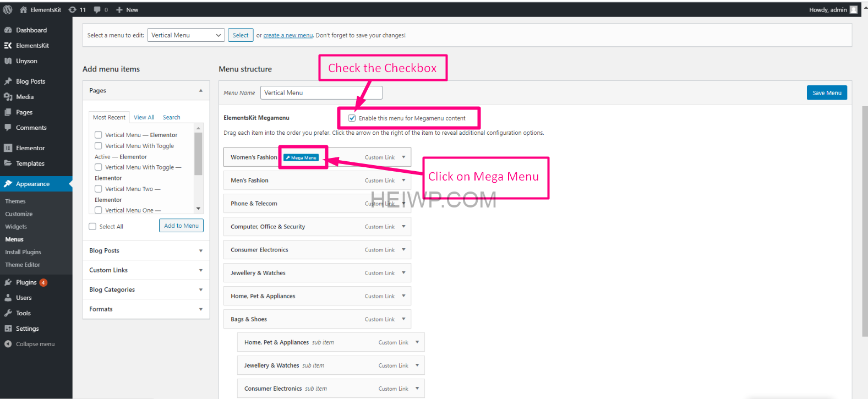
Task: Click the pages list scrollbar down arrow
Action: point(198,209)
